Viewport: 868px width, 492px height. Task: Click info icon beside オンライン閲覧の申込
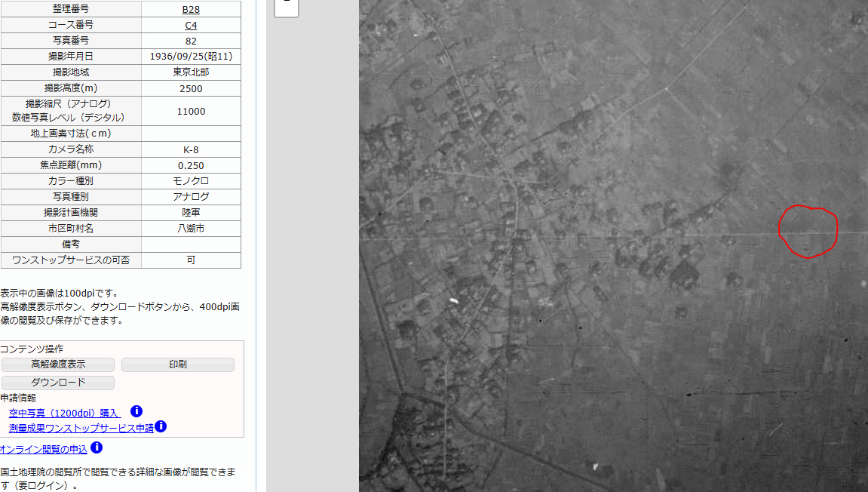point(96,448)
